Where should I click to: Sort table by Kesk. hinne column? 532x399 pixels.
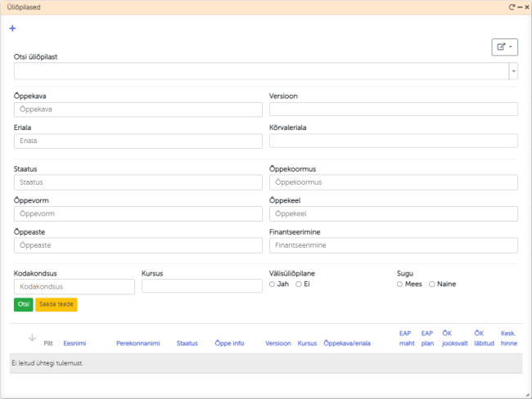coord(508,338)
